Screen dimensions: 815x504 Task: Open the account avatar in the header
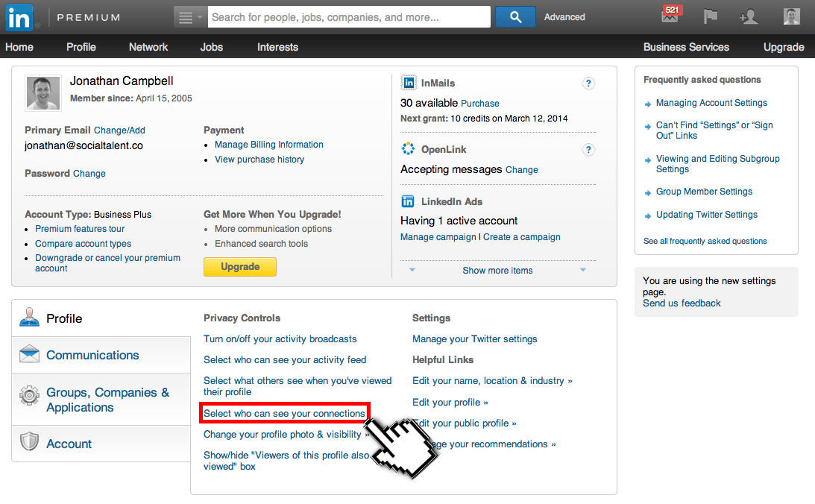tap(792, 16)
